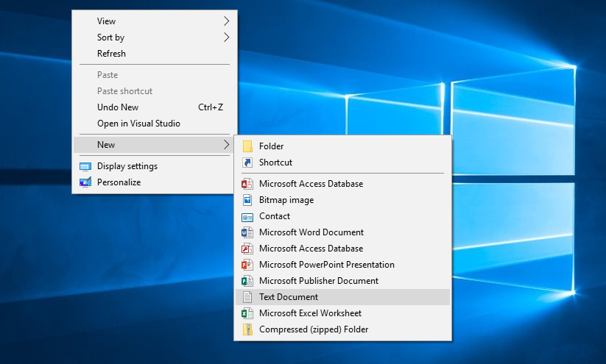Click the arrow beside the New entry
Viewport: 606px width, 364px height.
tap(226, 145)
